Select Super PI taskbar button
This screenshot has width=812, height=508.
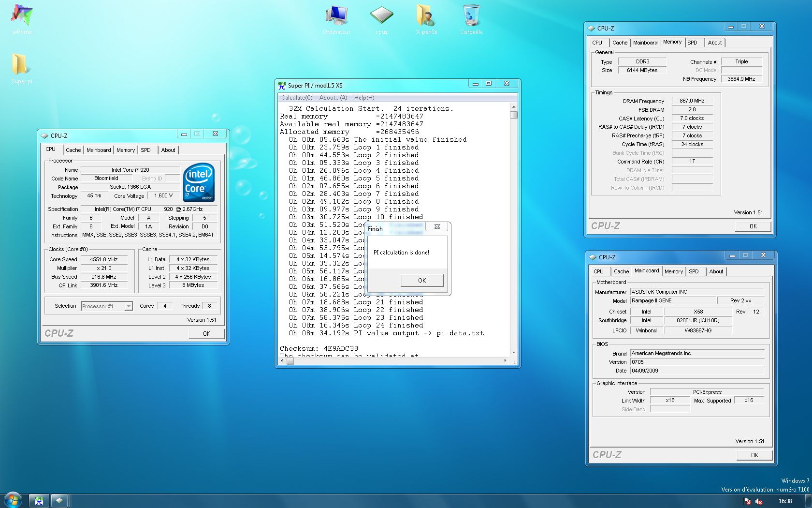coord(39,501)
